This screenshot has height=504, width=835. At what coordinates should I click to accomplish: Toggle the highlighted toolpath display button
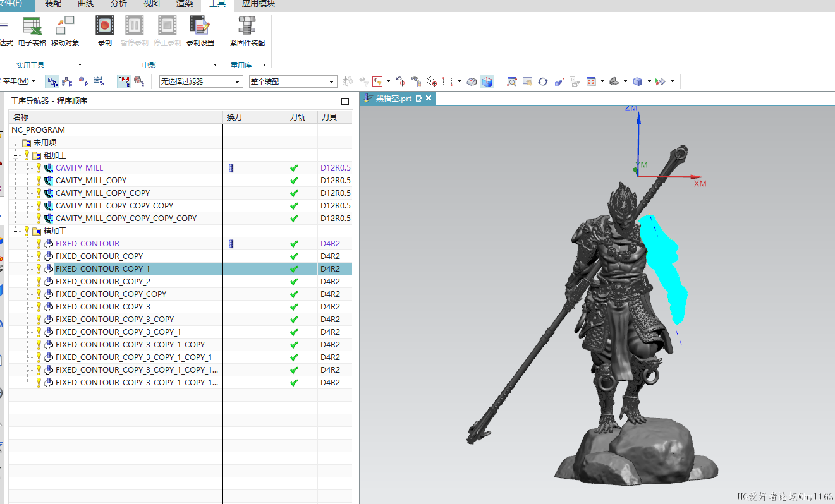tap(125, 81)
